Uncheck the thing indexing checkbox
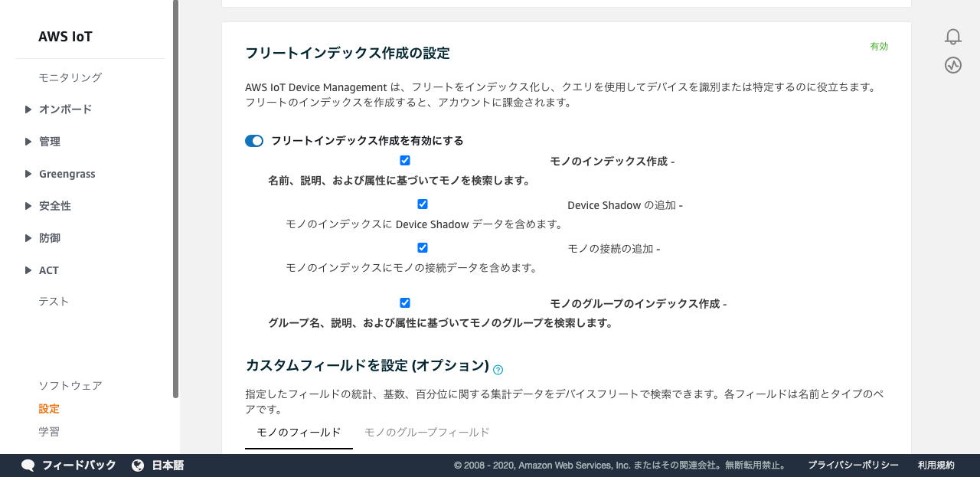 (x=405, y=161)
